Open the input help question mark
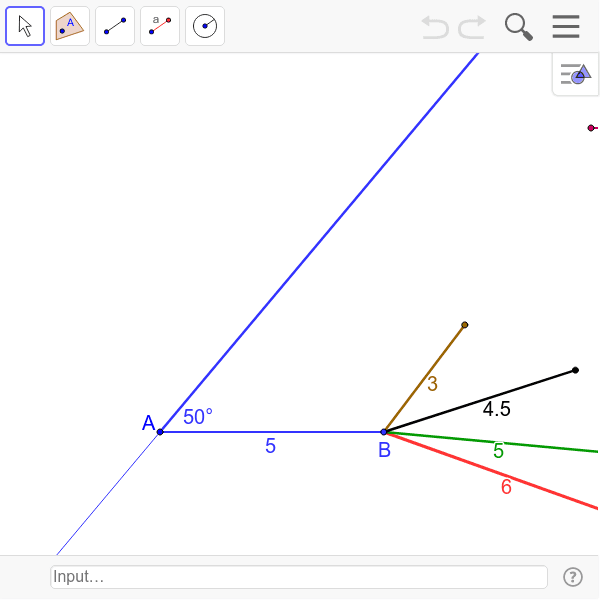Image resolution: width=600 pixels, height=600 pixels. [573, 577]
